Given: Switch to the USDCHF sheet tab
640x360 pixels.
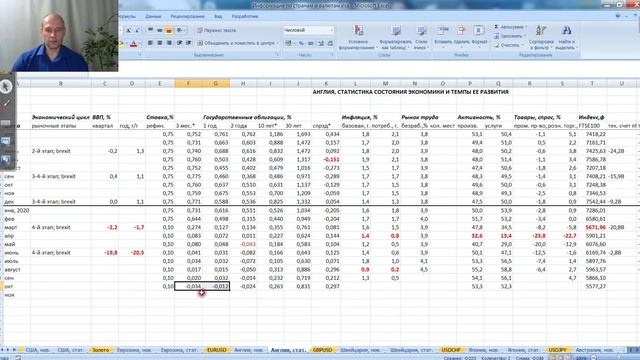Looking at the screenshot, I should click(x=451, y=350).
